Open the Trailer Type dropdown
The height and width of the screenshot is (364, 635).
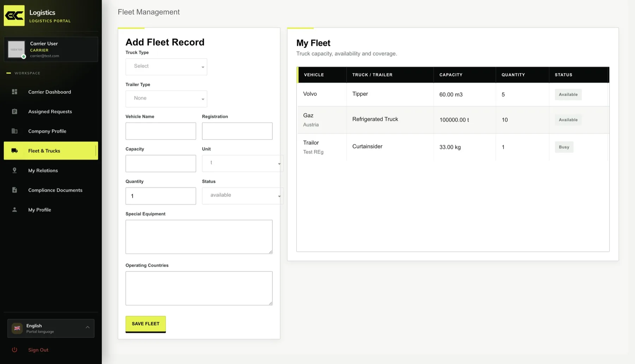[x=166, y=99]
